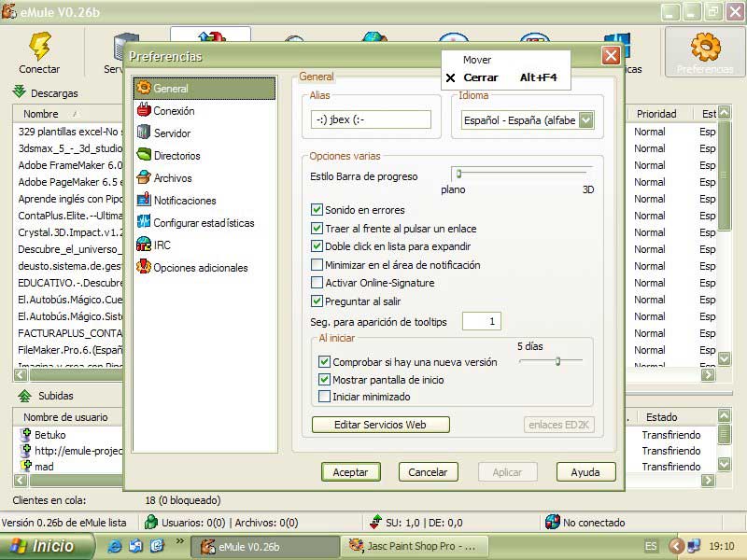This screenshot has width=747, height=560.
Task: Switch to Jasc Paint Shop Pro taskbar button
Action: 416,546
